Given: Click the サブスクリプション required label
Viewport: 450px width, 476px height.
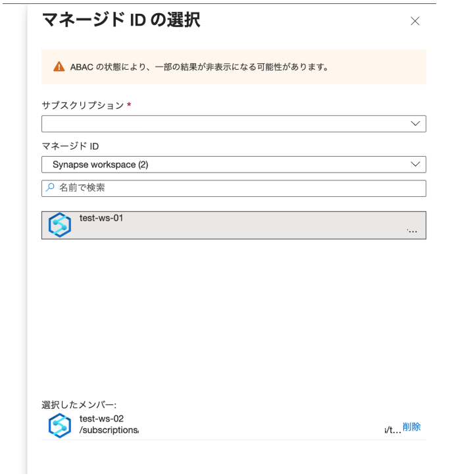Looking at the screenshot, I should (82, 105).
